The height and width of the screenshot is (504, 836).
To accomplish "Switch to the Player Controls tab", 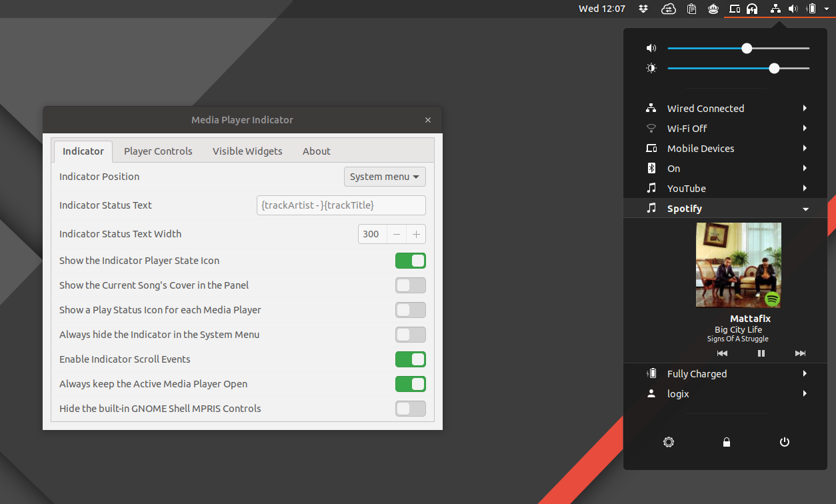I will tap(158, 151).
